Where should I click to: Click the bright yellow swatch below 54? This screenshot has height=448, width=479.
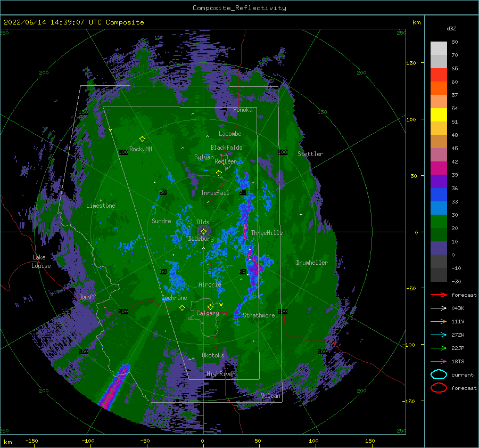pyautogui.click(x=439, y=115)
